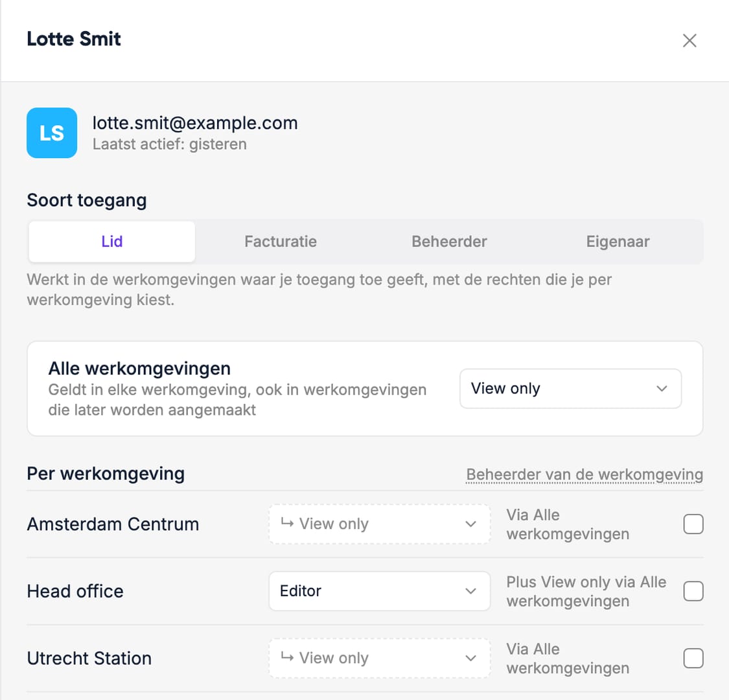The height and width of the screenshot is (700, 729).
Task: Click 'Via Alle werkomgevingen' note for Utrecht Station
Action: coord(568,658)
